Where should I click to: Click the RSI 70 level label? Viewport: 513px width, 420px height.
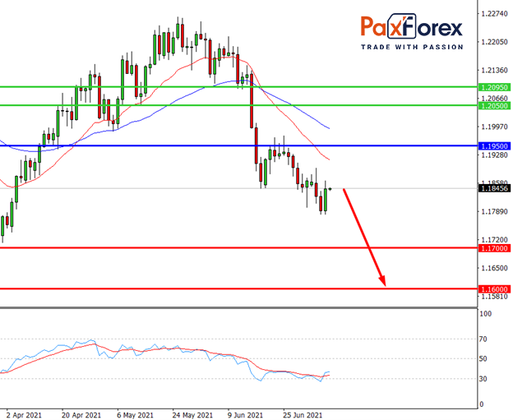(x=483, y=339)
